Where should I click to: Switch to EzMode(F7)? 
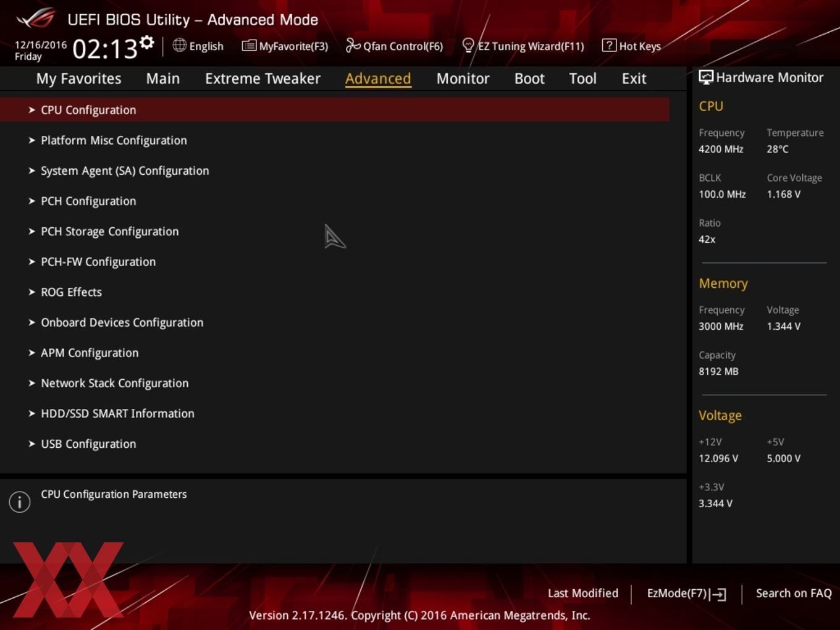click(686, 594)
